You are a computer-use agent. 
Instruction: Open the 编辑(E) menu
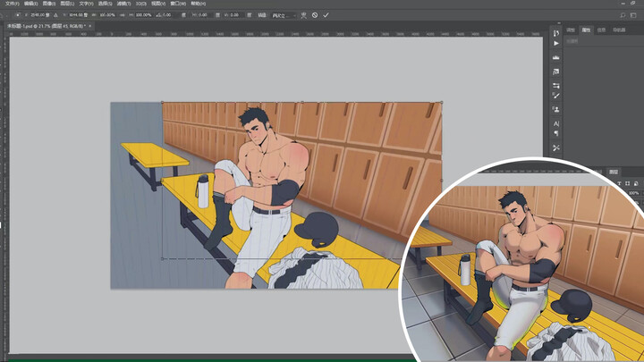click(30, 4)
